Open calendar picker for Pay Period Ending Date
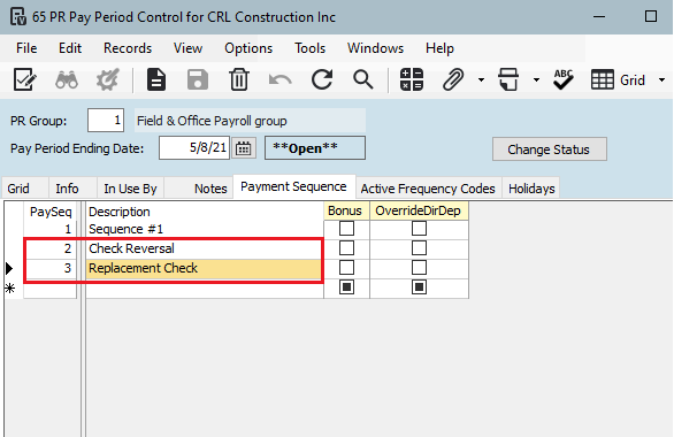This screenshot has height=437, width=673. click(x=243, y=149)
